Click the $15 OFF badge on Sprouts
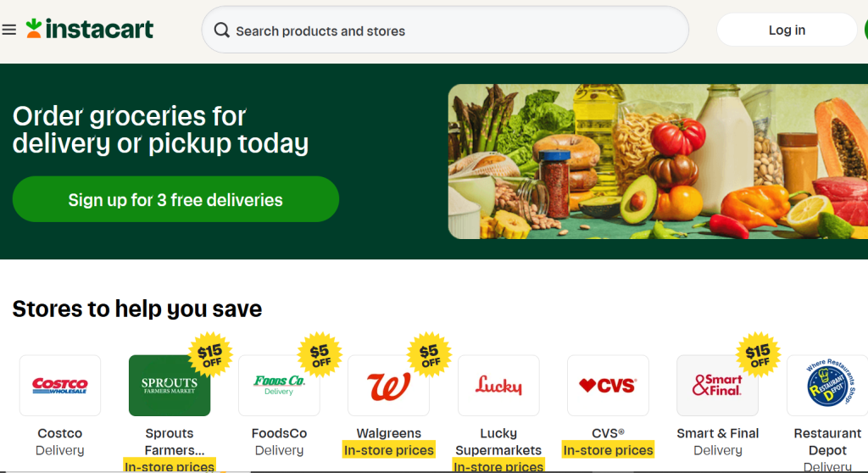This screenshot has width=868, height=473. point(210,355)
